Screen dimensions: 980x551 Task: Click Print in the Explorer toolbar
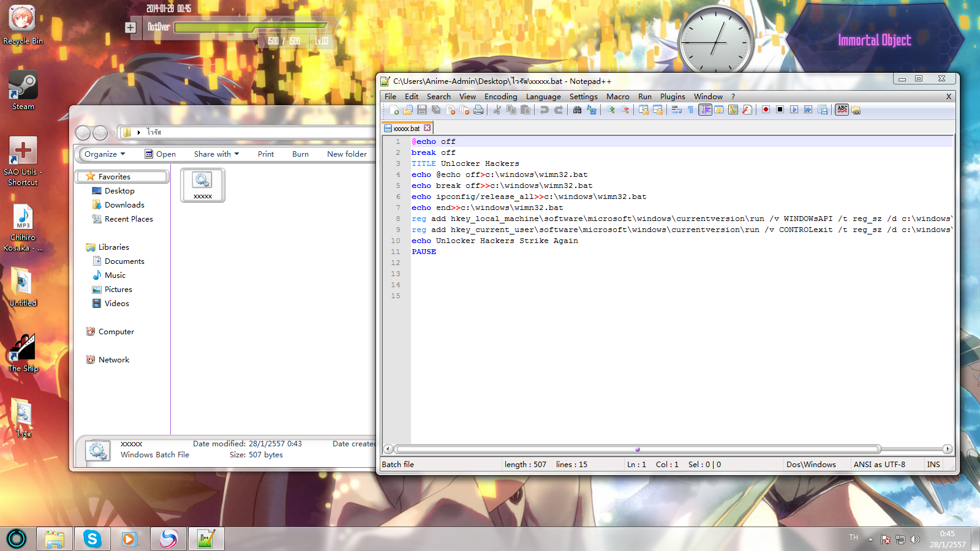click(266, 154)
